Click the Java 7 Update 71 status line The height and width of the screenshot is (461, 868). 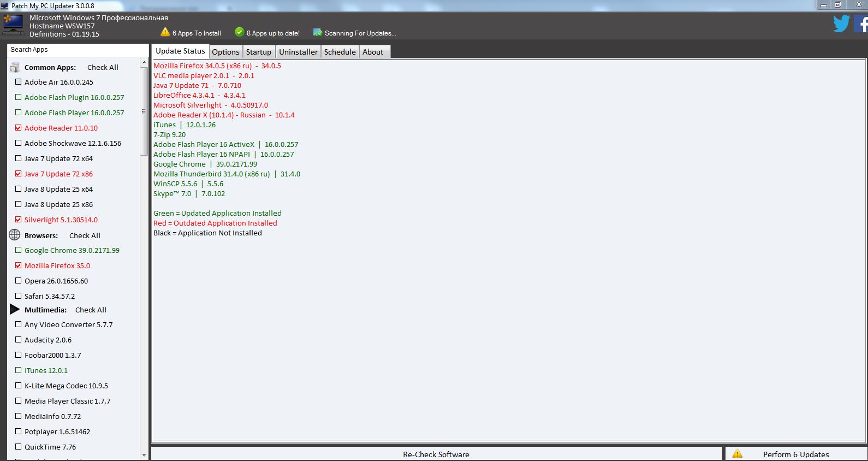point(197,85)
